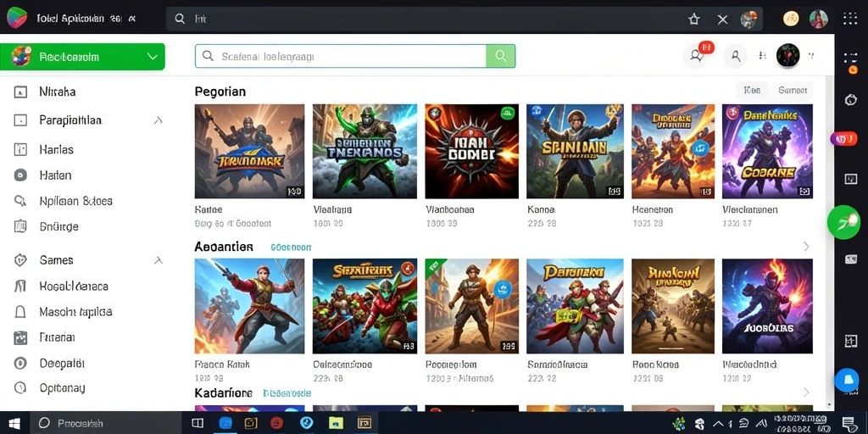Image resolution: width=868 pixels, height=434 pixels.
Task: Click the red round taskbar app icon
Action: [x=277, y=424]
